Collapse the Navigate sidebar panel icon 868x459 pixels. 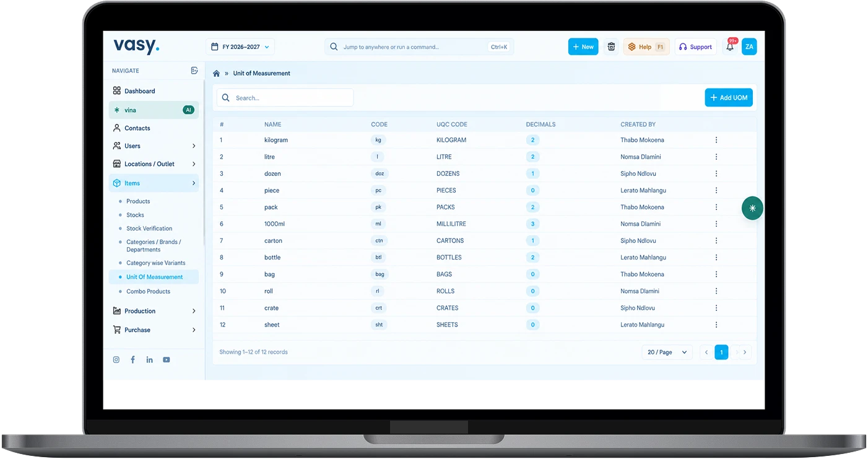pyautogui.click(x=194, y=71)
